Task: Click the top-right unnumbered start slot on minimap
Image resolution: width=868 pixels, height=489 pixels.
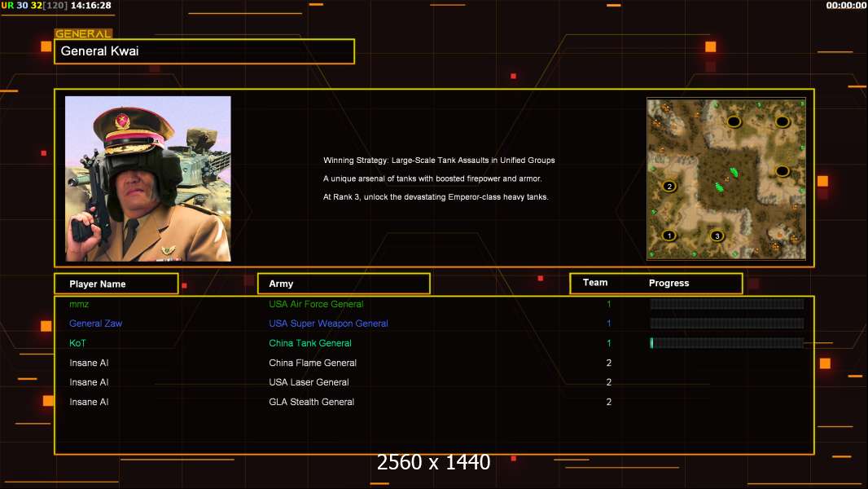Action: pyautogui.click(x=782, y=122)
